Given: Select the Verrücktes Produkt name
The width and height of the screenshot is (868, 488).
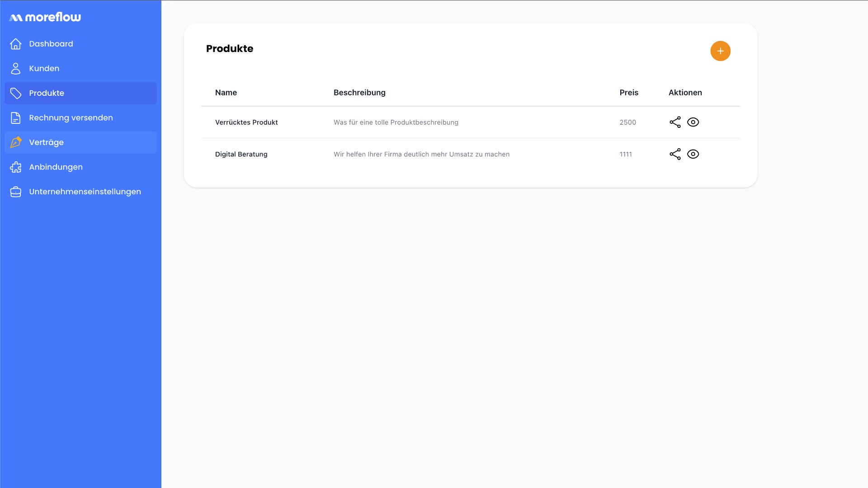Looking at the screenshot, I should point(246,122).
